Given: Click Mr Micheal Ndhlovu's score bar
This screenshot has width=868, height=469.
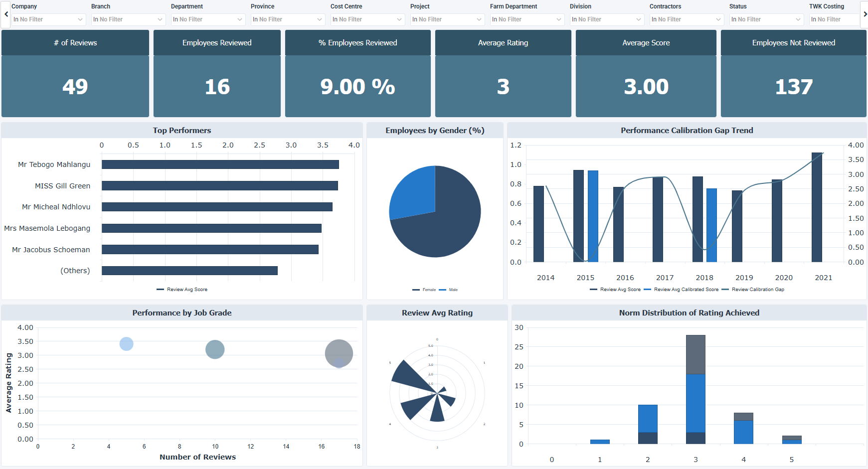Looking at the screenshot, I should click(x=217, y=207).
